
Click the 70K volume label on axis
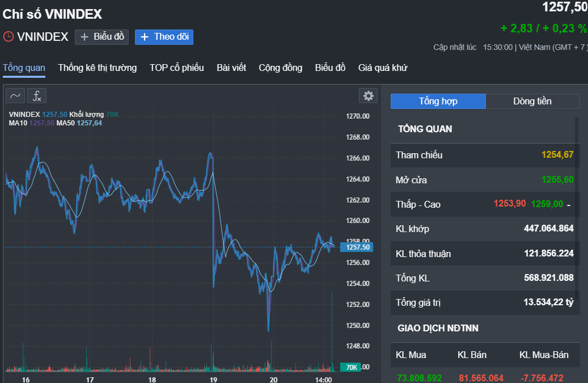point(350,367)
